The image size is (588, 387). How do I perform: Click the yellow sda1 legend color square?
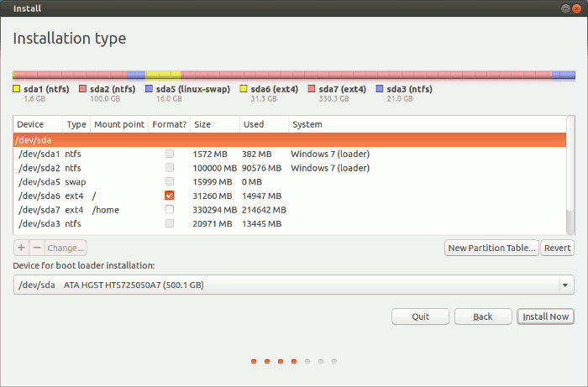pos(17,88)
